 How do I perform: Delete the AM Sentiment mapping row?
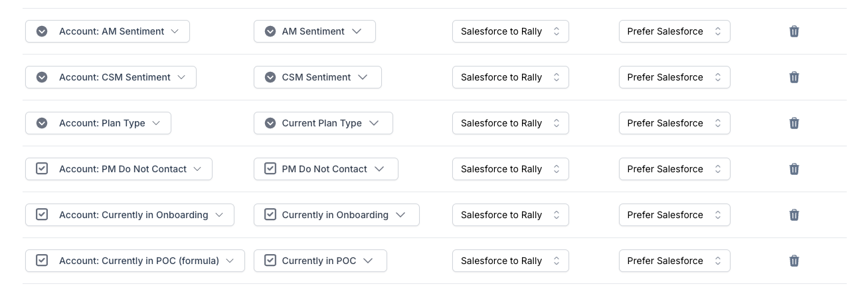click(794, 31)
